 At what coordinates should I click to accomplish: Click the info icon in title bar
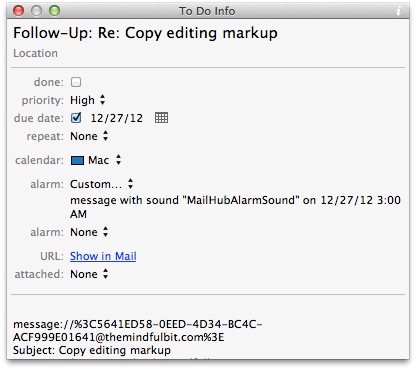399,11
